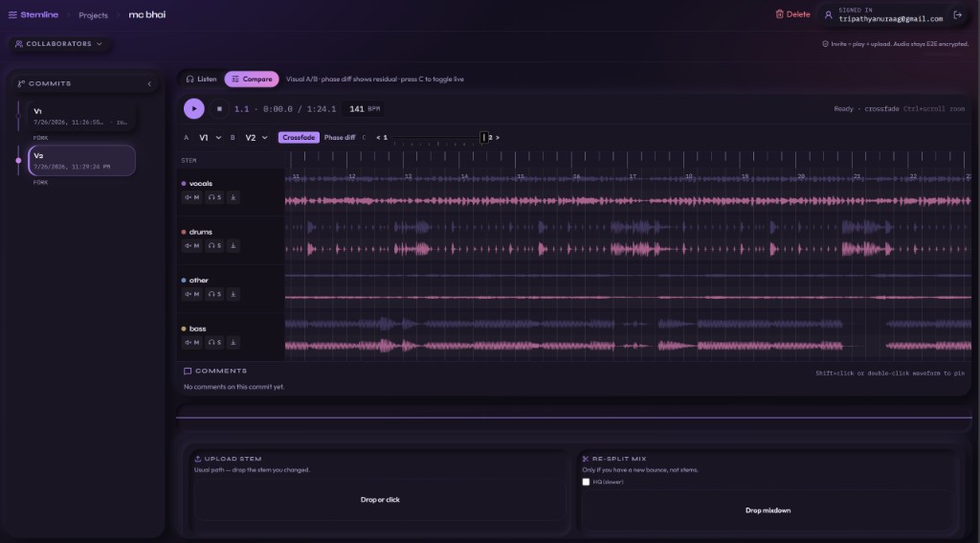980x543 pixels.
Task: Download the other stem
Action: pyautogui.click(x=234, y=294)
